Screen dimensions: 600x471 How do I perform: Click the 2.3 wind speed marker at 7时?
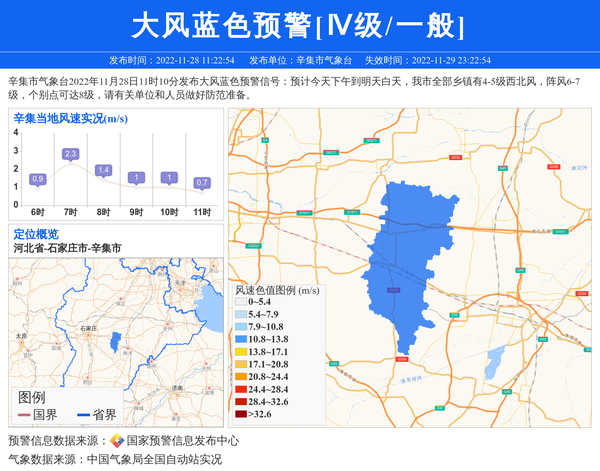click(70, 154)
